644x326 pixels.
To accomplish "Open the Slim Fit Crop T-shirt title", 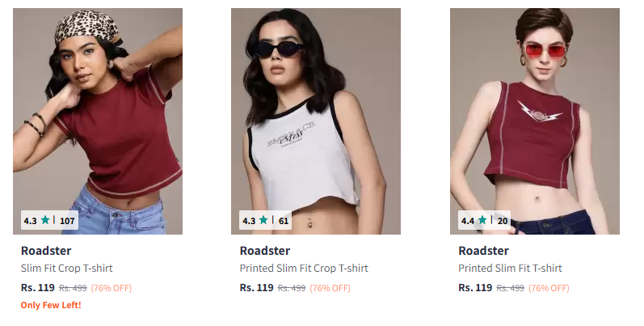I will pyautogui.click(x=66, y=268).
